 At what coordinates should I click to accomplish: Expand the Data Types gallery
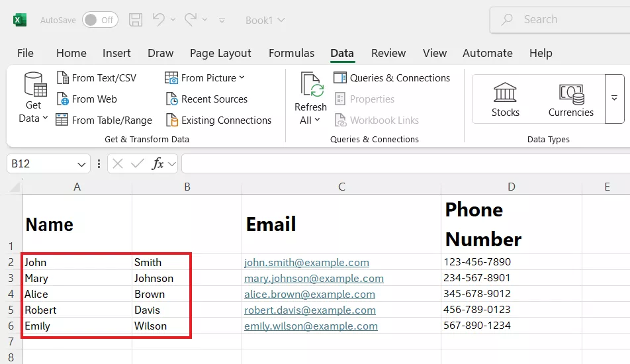614,99
